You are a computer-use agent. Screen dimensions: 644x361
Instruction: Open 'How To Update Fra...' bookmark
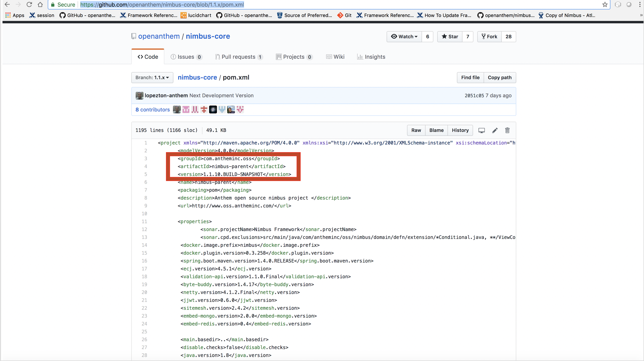444,15
